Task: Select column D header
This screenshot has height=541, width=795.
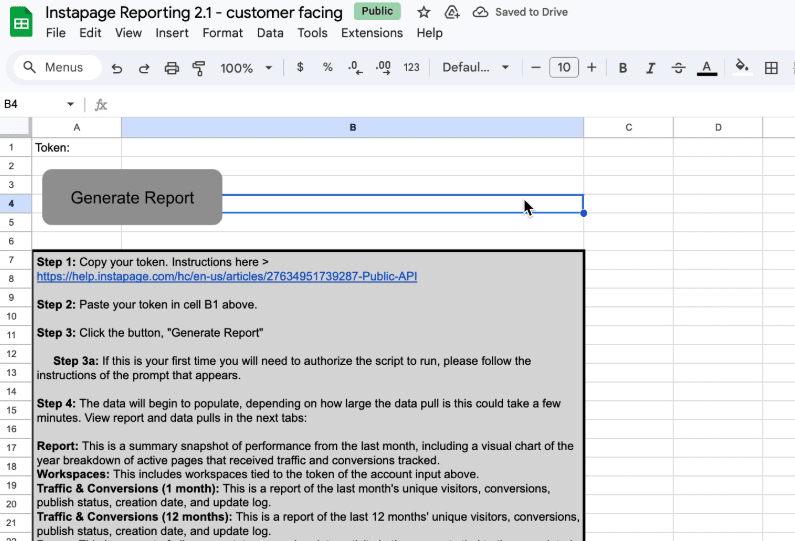Action: 718,127
